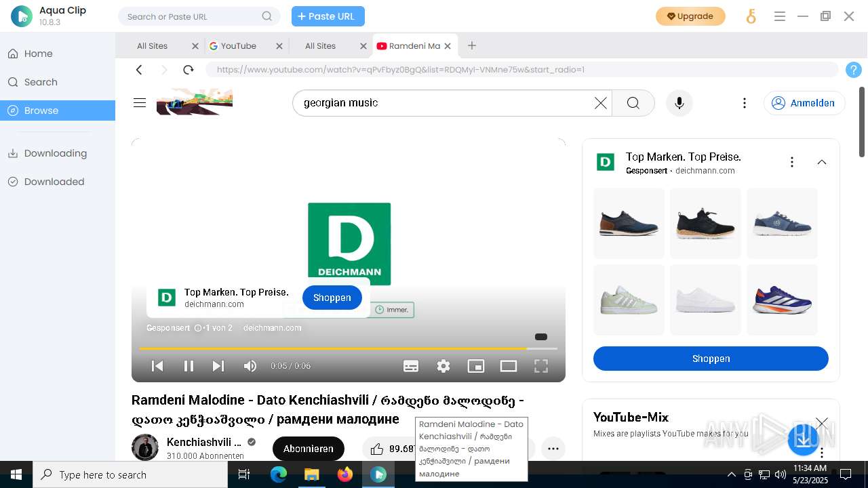The width and height of the screenshot is (868, 488).
Task: Add a new browser tab
Action: (x=472, y=45)
